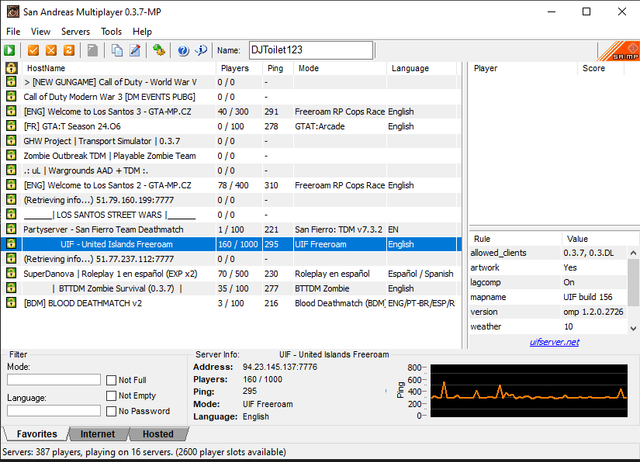
Task: Click lock icon of LOS SANTOS STREET WARS row
Action: click(x=11, y=214)
